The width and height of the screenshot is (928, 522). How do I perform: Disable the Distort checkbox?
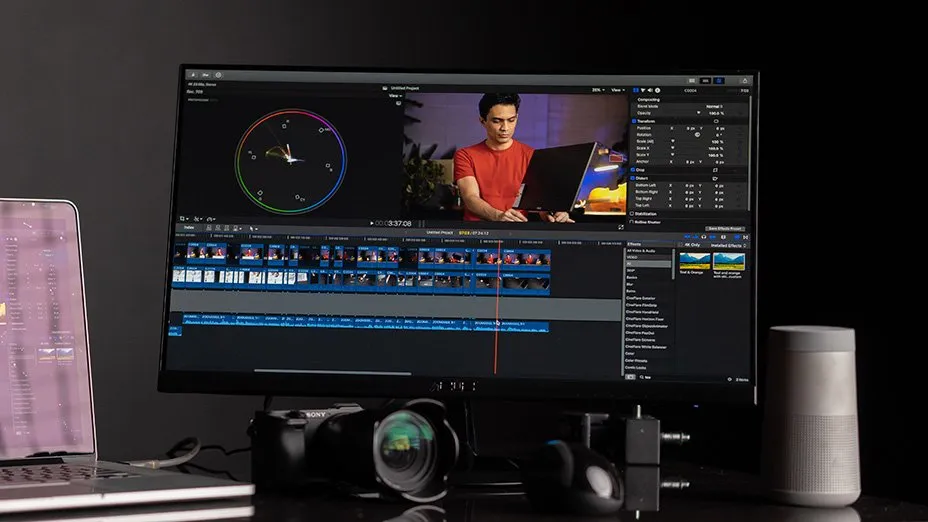pyautogui.click(x=633, y=178)
